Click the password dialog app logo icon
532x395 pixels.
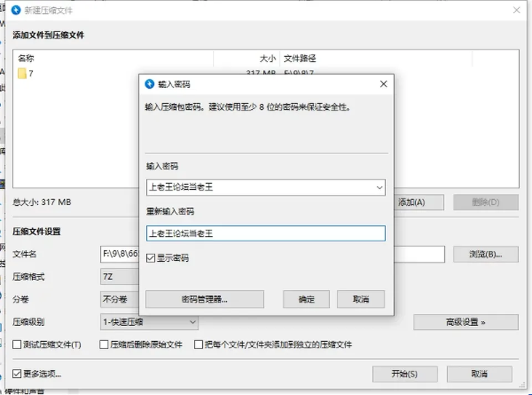(x=149, y=84)
